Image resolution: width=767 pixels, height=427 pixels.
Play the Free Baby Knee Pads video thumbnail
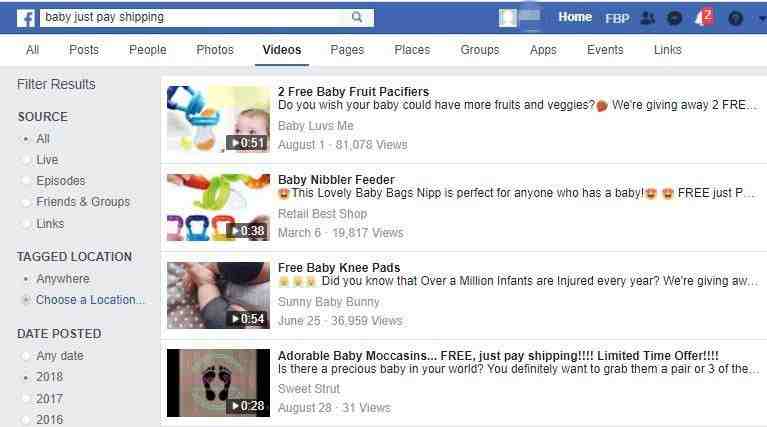(218, 295)
